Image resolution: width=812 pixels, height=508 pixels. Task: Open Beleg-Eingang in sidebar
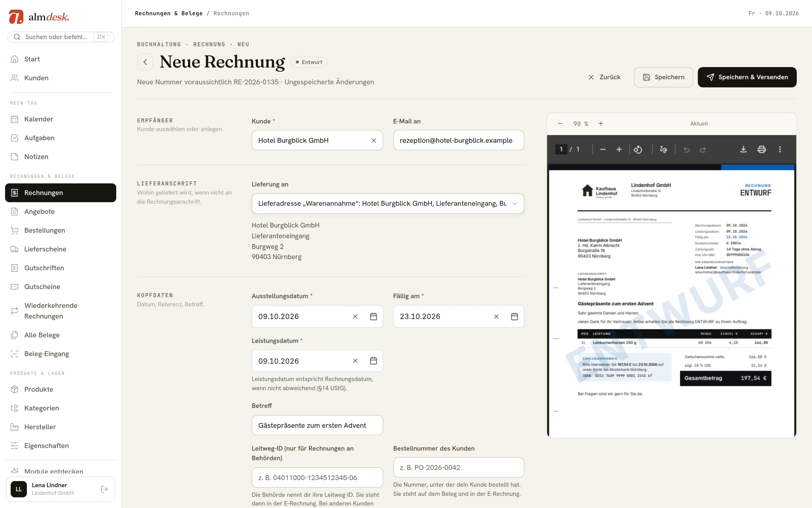click(x=60, y=354)
